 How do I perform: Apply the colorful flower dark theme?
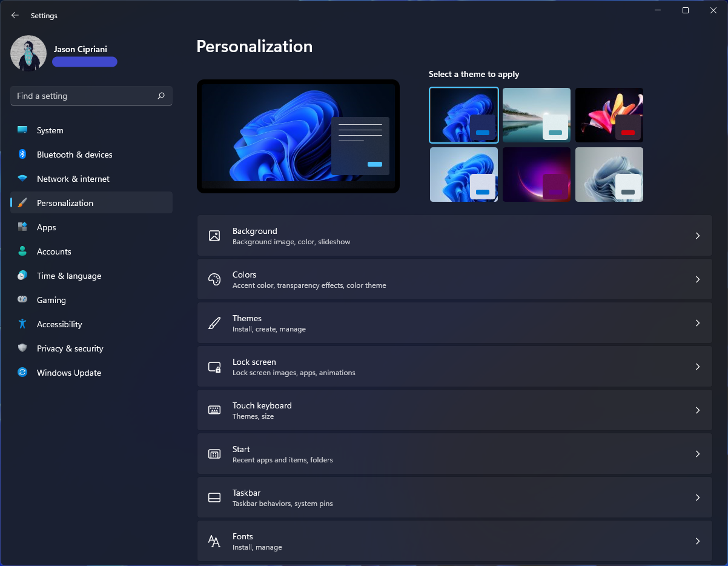[x=609, y=115]
